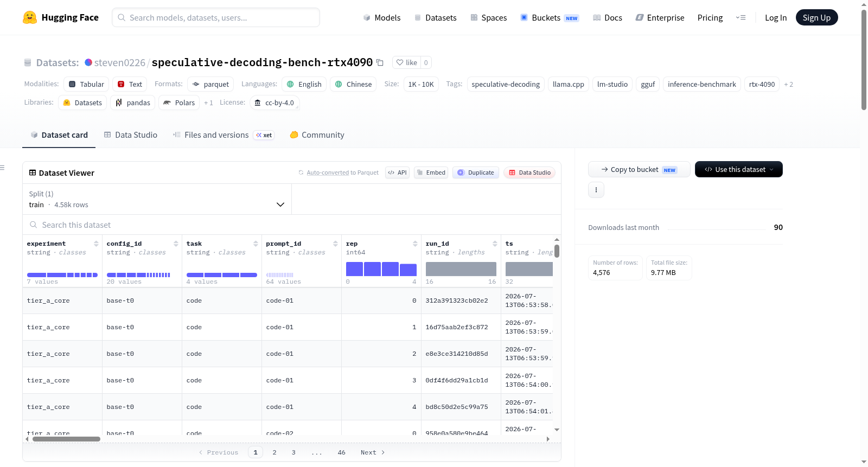Click the table horizontal scrollbar thumb
868x467 pixels.
(66, 439)
